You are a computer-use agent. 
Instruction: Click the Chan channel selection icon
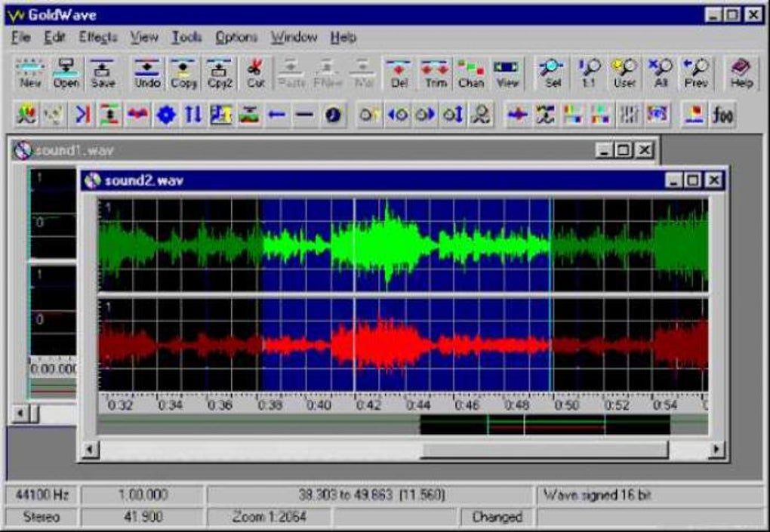471,73
